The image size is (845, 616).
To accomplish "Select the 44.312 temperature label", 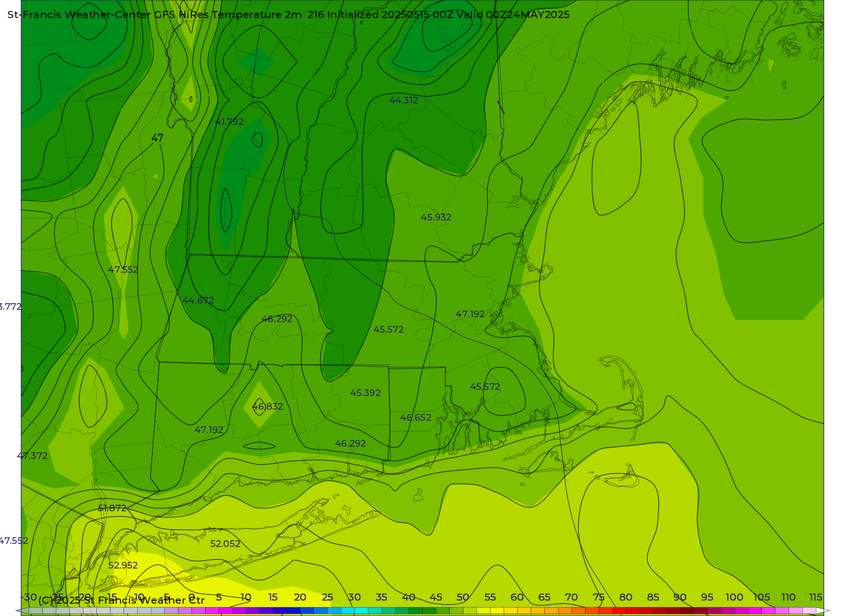I will [404, 100].
